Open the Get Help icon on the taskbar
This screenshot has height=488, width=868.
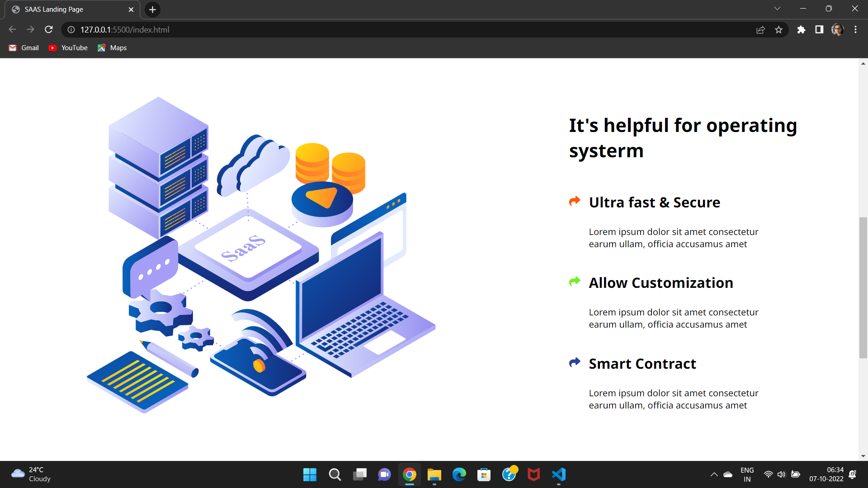(509, 474)
